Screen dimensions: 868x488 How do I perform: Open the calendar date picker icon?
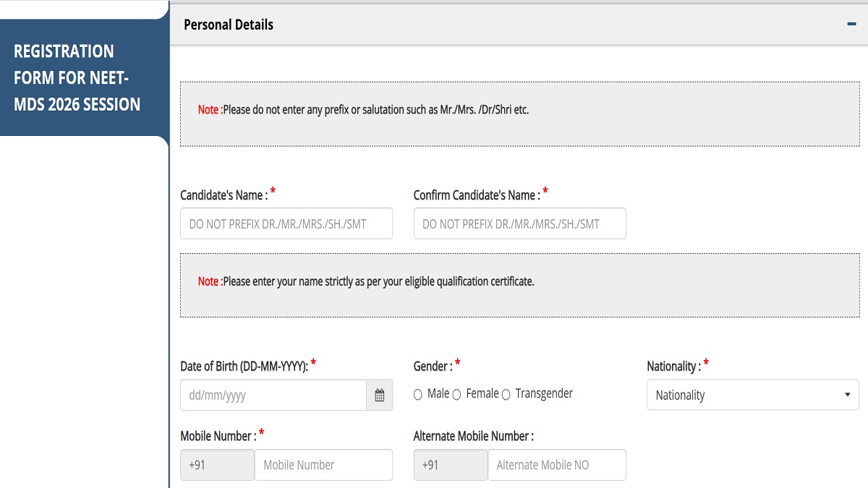(379, 395)
